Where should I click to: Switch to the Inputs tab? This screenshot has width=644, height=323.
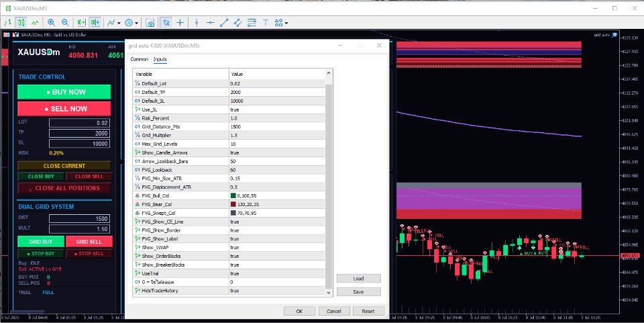click(x=160, y=59)
